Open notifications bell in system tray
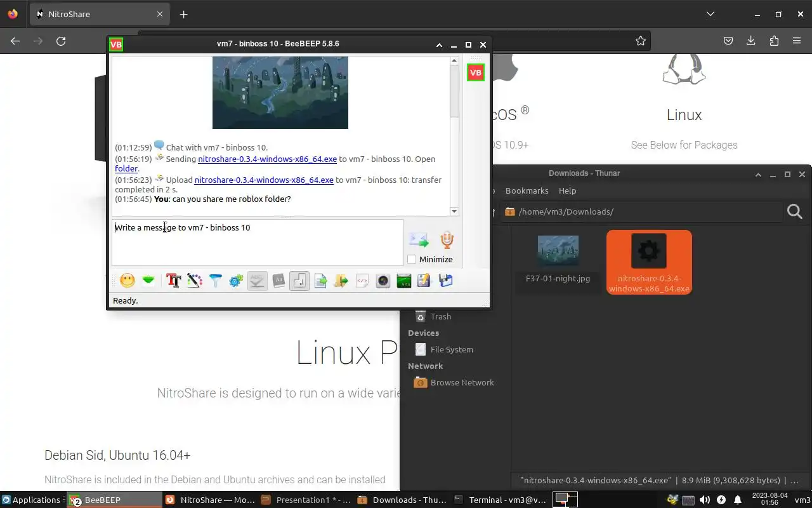 737,500
